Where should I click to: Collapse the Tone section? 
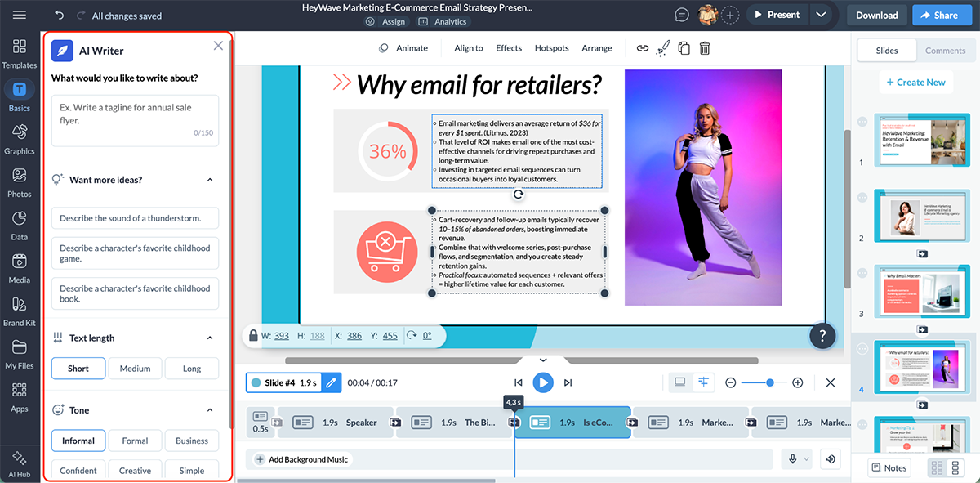pos(210,409)
